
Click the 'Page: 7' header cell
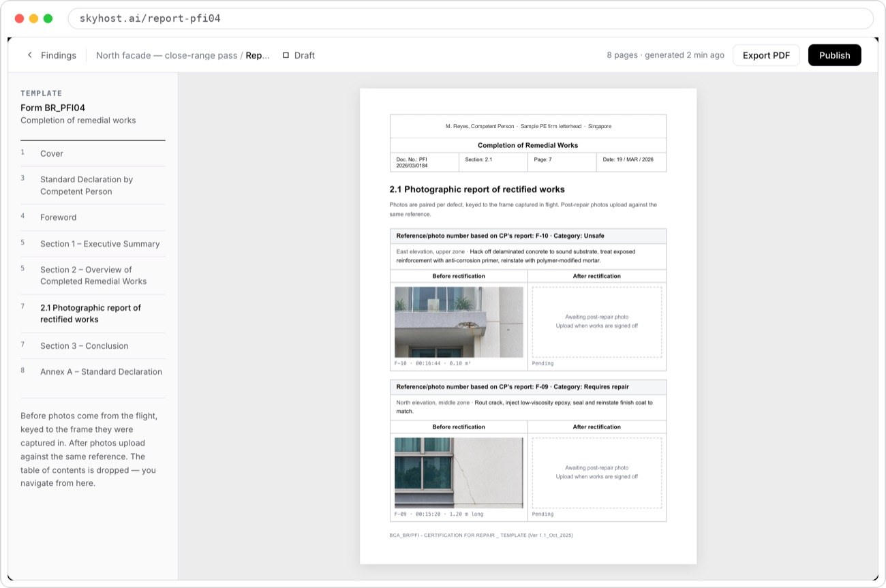(x=562, y=162)
